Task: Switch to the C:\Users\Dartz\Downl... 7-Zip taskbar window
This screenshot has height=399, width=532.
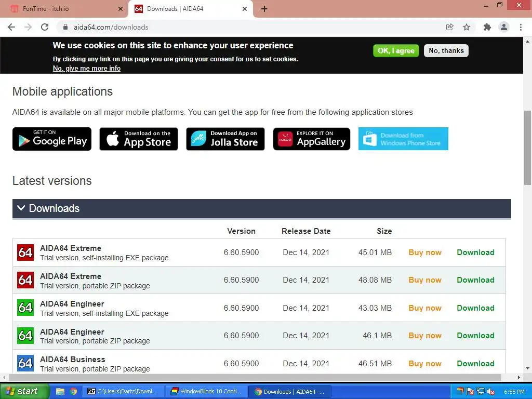Action: (x=123, y=392)
